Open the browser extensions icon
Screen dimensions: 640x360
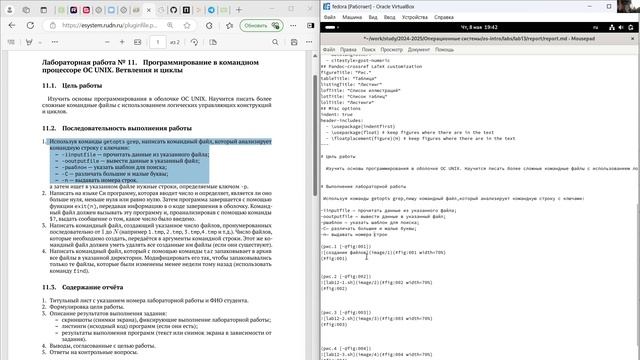(x=209, y=25)
